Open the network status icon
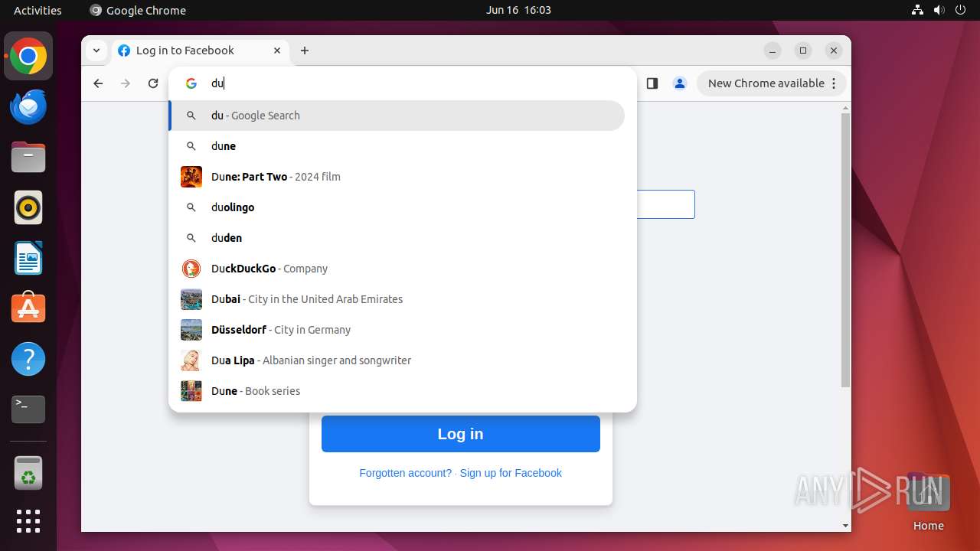The height and width of the screenshot is (551, 980). pyautogui.click(x=917, y=10)
